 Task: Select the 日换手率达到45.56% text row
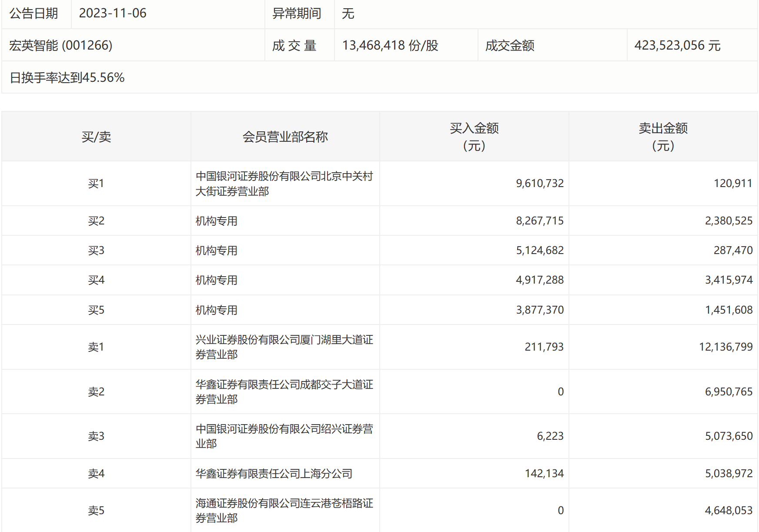67,77
